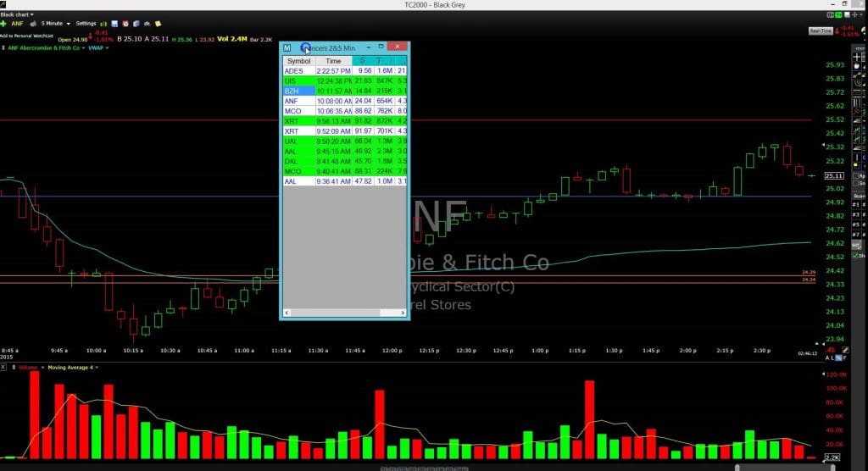Click the green plus add-symbol icon
This screenshot has width=868, height=471.
[3, 24]
